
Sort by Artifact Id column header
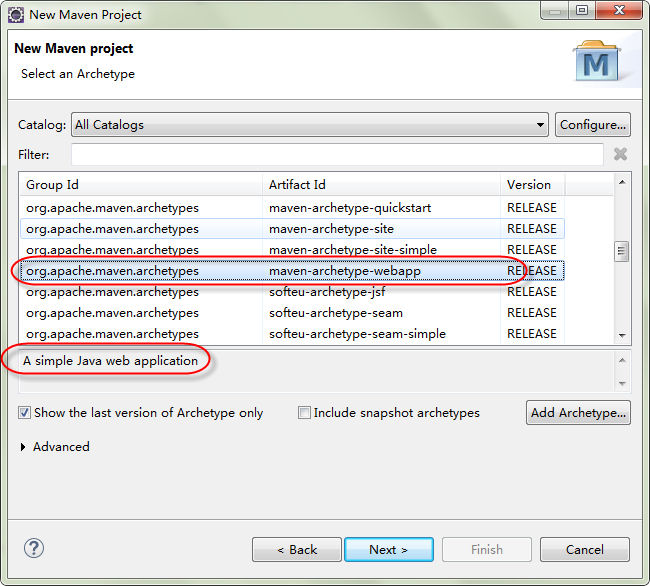click(x=381, y=184)
